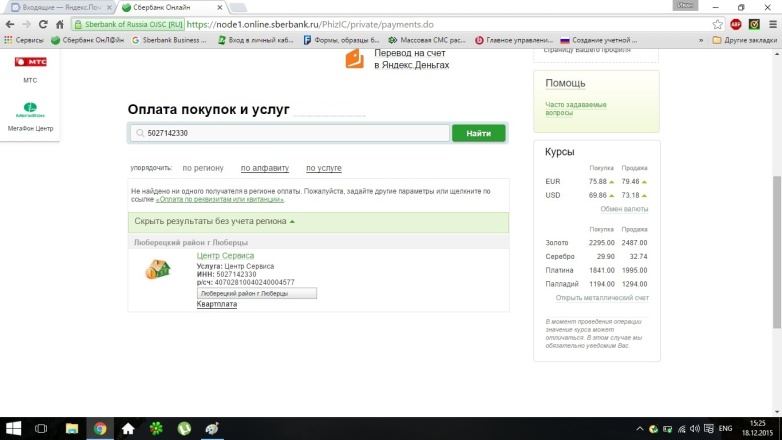Open 'Люберецкий район г Люберцы' region selector

tap(257, 293)
